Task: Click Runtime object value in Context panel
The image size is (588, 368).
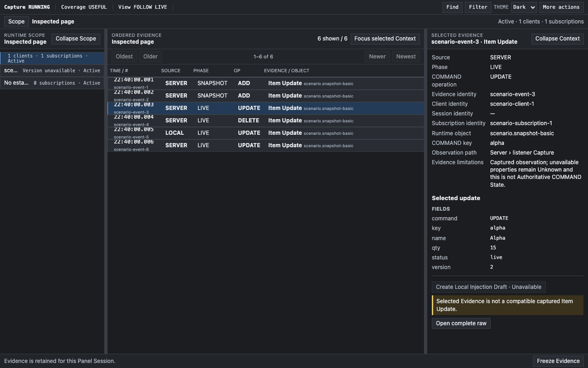Action: 522,133
